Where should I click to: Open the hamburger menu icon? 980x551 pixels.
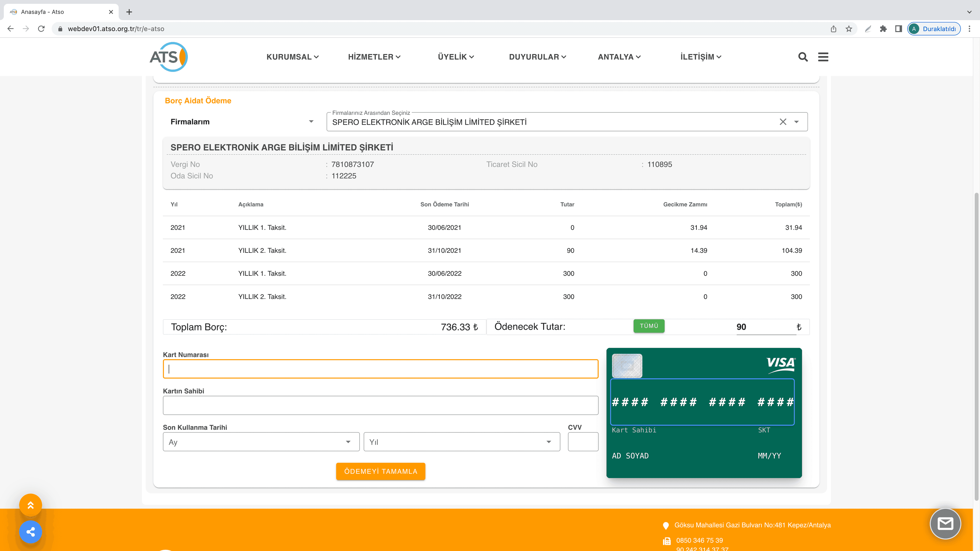(823, 57)
